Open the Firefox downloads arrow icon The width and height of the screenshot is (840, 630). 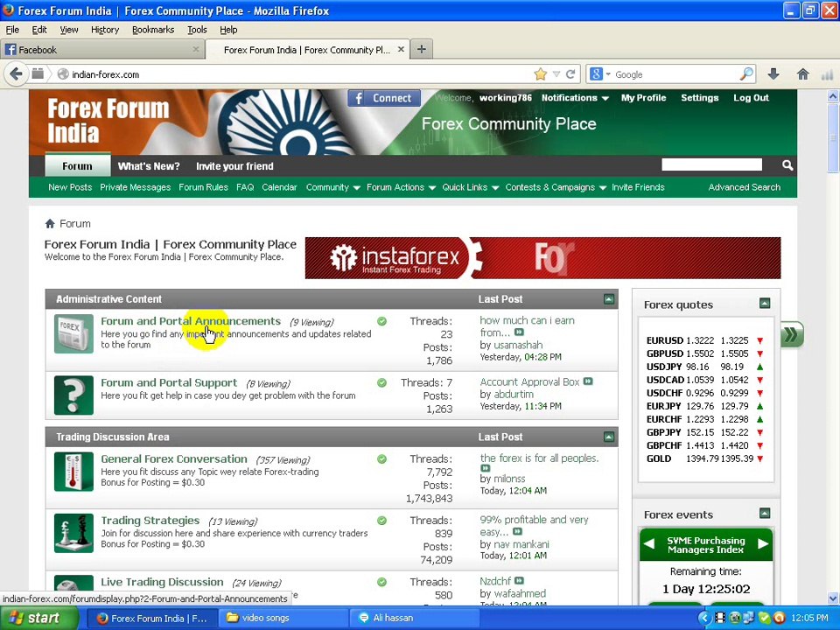point(773,73)
